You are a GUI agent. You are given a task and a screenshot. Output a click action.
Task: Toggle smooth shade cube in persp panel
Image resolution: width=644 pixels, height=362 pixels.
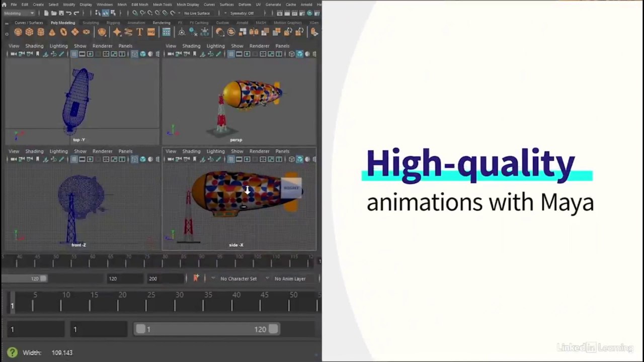pyautogui.click(x=300, y=54)
